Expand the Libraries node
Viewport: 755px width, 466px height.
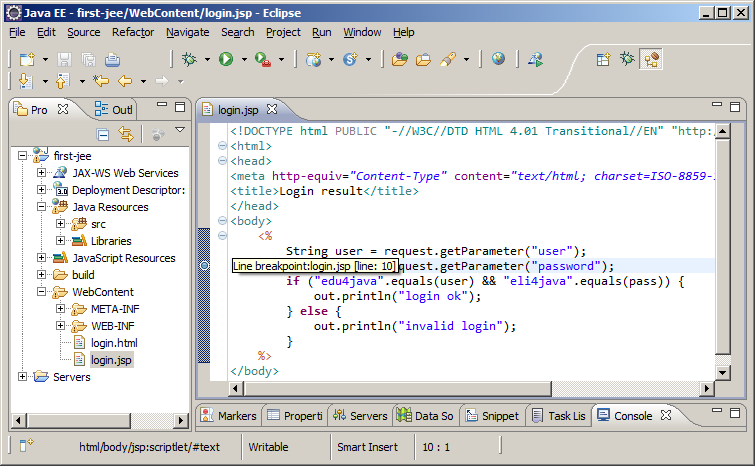[x=60, y=240]
